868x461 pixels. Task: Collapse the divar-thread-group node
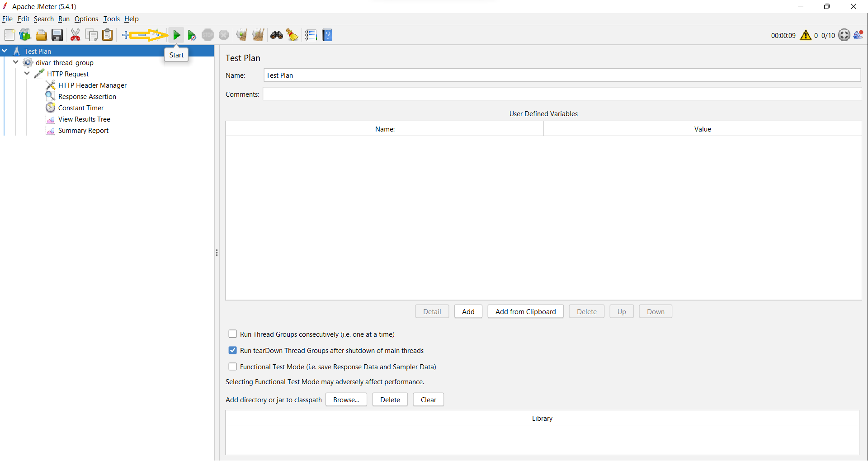tap(16, 62)
